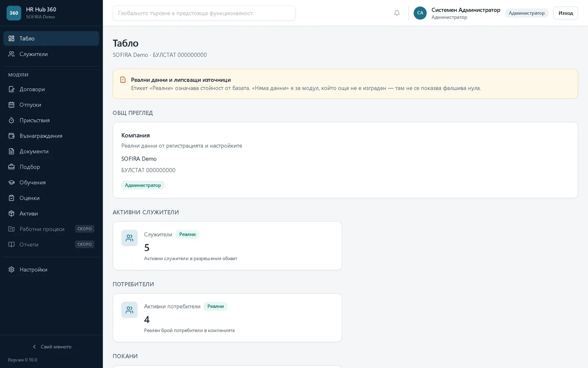588x368 pixels.
Task: Click the people icon in Активни потребители card
Action: [x=129, y=310]
